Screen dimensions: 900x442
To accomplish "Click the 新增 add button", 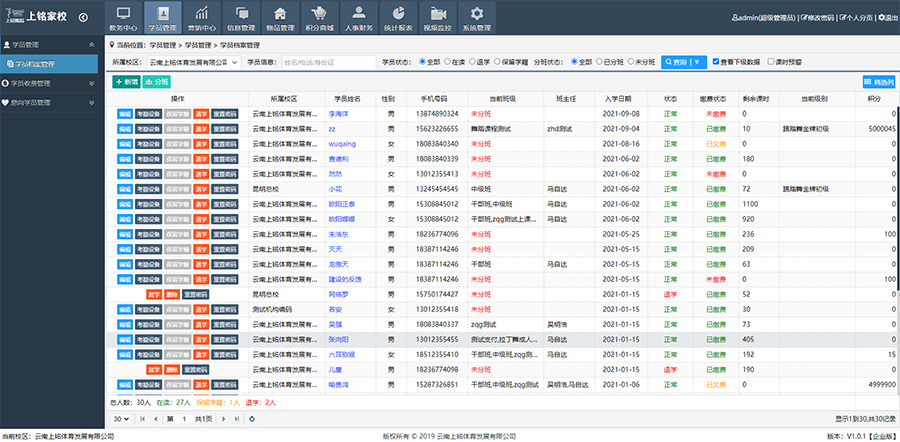I will [x=127, y=81].
